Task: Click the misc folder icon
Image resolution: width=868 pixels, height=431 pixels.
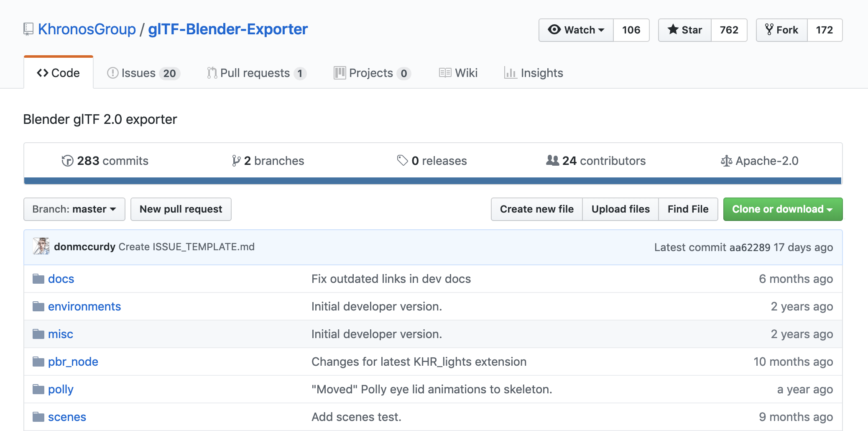Action: click(x=38, y=334)
